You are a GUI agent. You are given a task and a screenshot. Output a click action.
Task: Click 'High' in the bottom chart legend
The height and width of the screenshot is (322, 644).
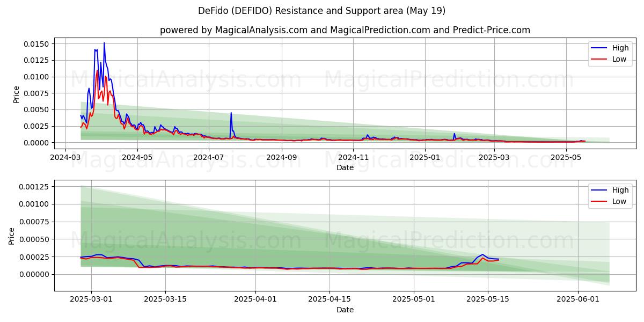click(x=620, y=189)
